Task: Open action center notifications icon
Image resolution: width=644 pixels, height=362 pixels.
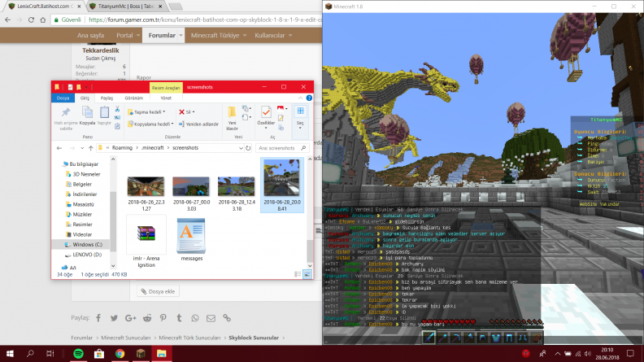Action: tap(630, 353)
